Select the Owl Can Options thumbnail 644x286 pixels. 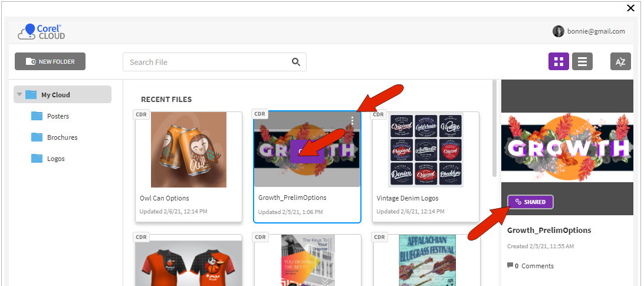(x=189, y=150)
